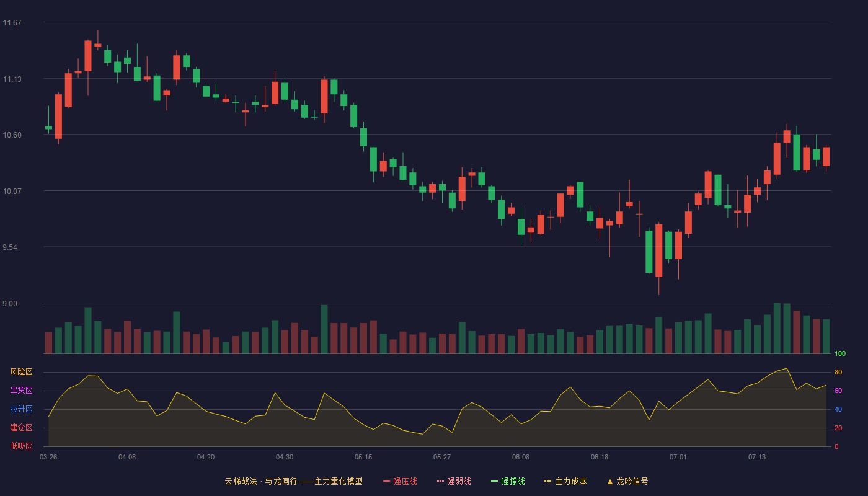Click the magenta 60 indicator axis label
Screen dimensions: 868x496
[x=838, y=391]
